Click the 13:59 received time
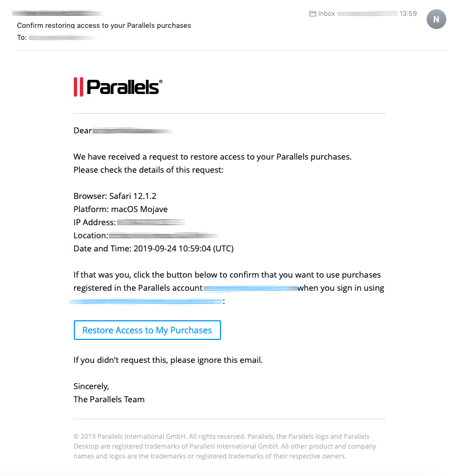 (x=408, y=14)
